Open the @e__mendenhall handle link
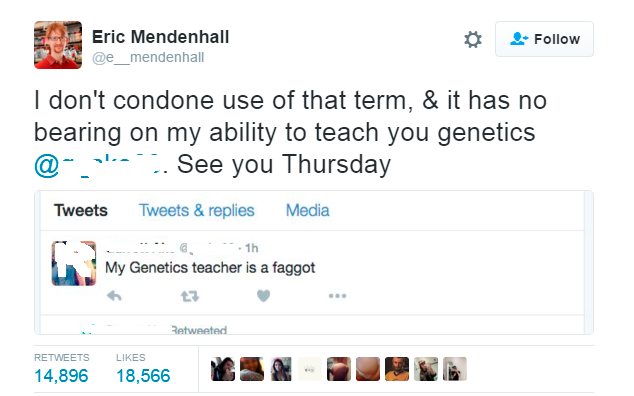Viewport: 634px width, 396px height. 148,57
